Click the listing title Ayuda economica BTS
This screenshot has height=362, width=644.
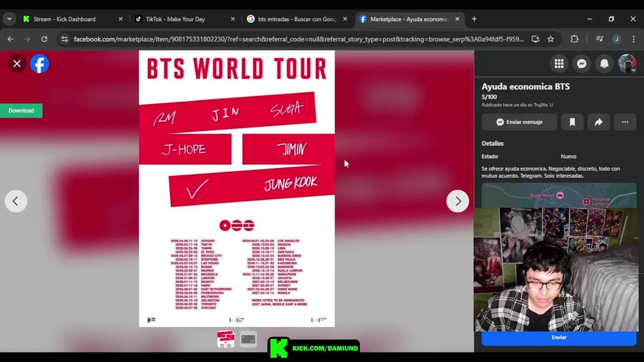(x=526, y=86)
